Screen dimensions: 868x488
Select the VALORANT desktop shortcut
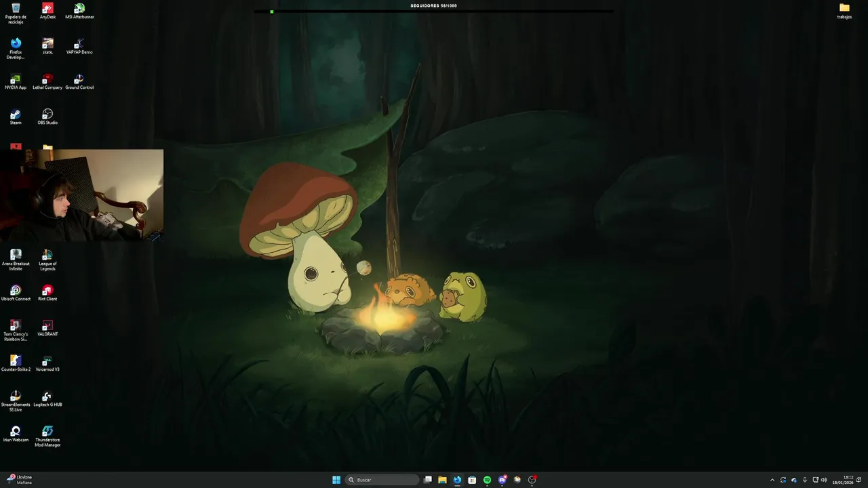coord(47,328)
